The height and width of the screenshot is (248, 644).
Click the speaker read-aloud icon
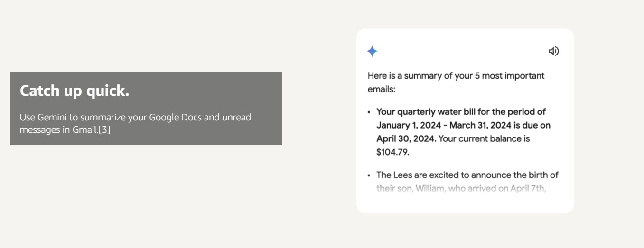(x=553, y=51)
